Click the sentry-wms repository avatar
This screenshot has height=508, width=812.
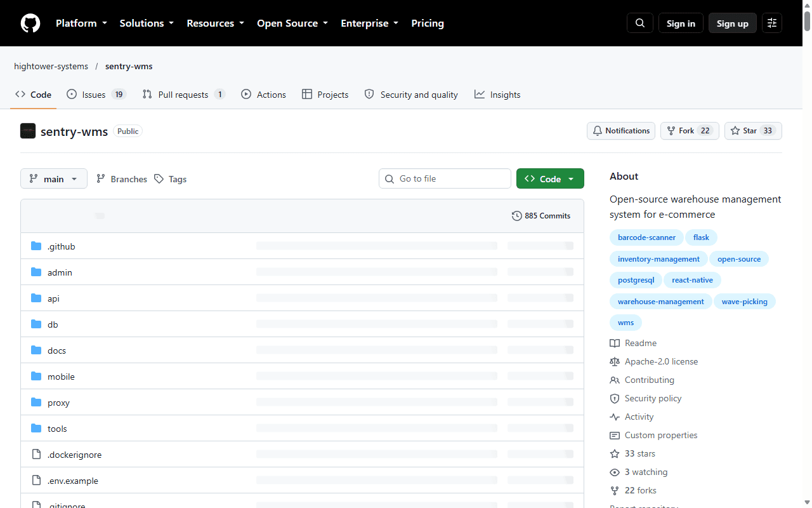(28, 131)
